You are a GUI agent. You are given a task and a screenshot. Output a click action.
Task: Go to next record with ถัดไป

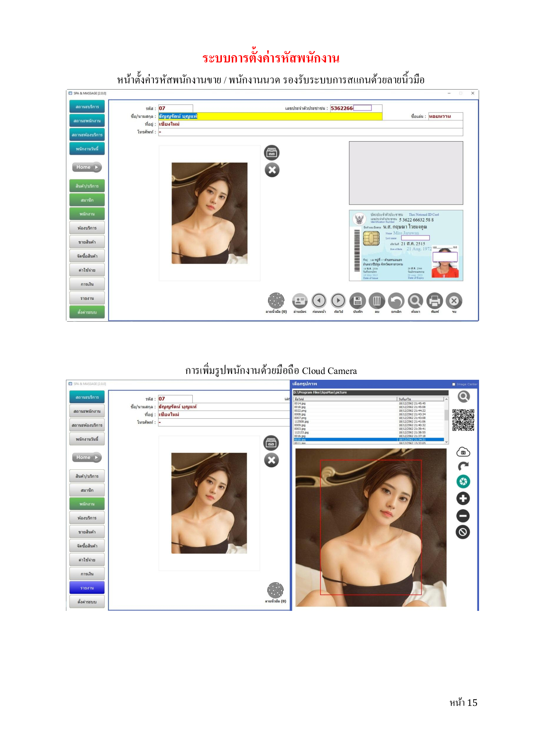pyautogui.click(x=338, y=301)
